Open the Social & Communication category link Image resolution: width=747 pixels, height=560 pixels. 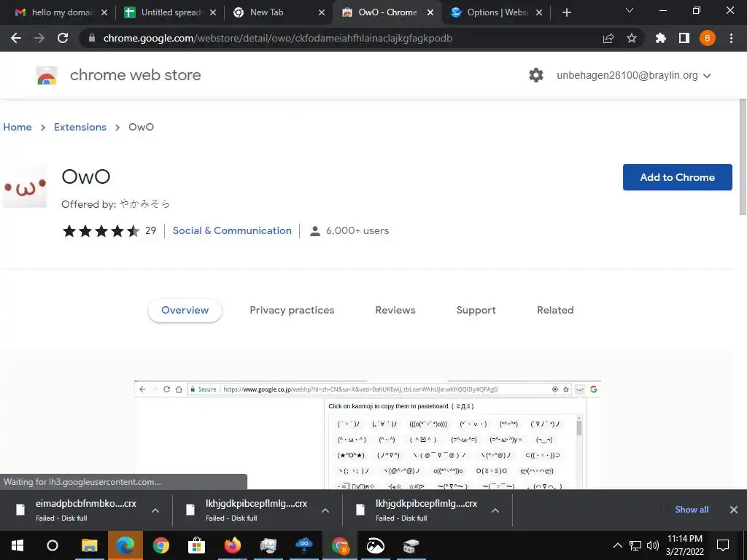point(232,230)
